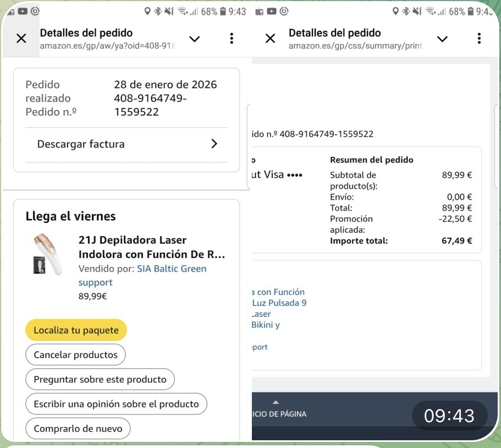Tap the depiladora product thumbnail image
This screenshot has width=501, height=448.
pyautogui.click(x=47, y=254)
